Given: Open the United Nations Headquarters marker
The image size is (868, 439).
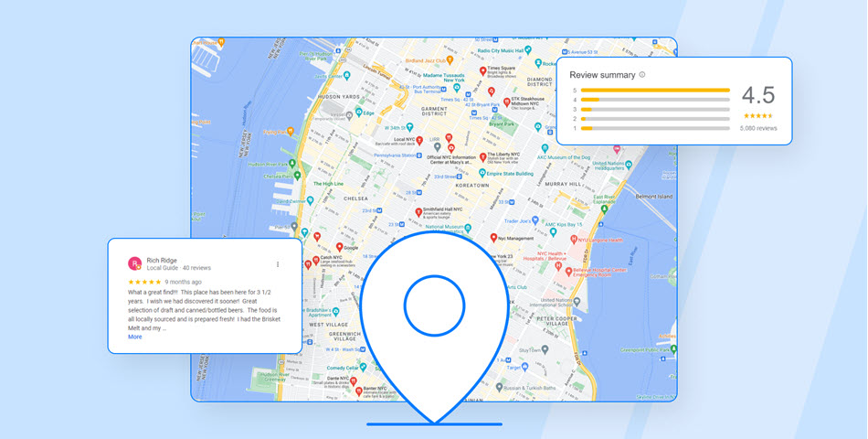Looking at the screenshot, I should point(628,164).
